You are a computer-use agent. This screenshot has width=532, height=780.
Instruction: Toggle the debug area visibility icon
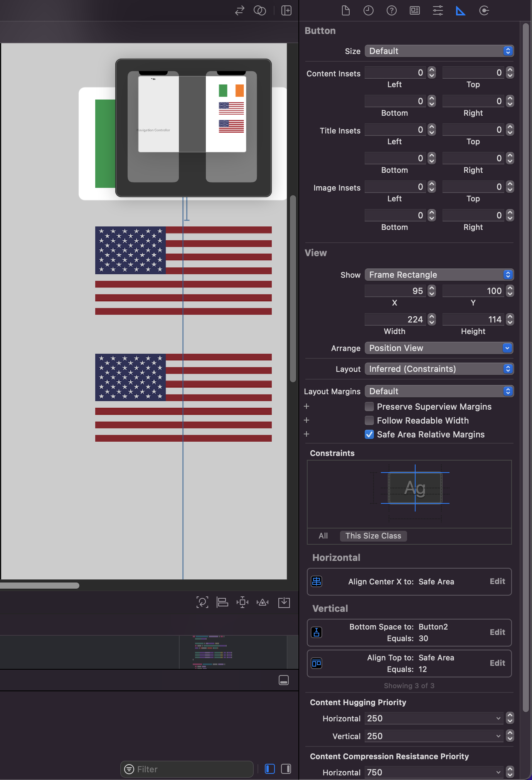[284, 680]
